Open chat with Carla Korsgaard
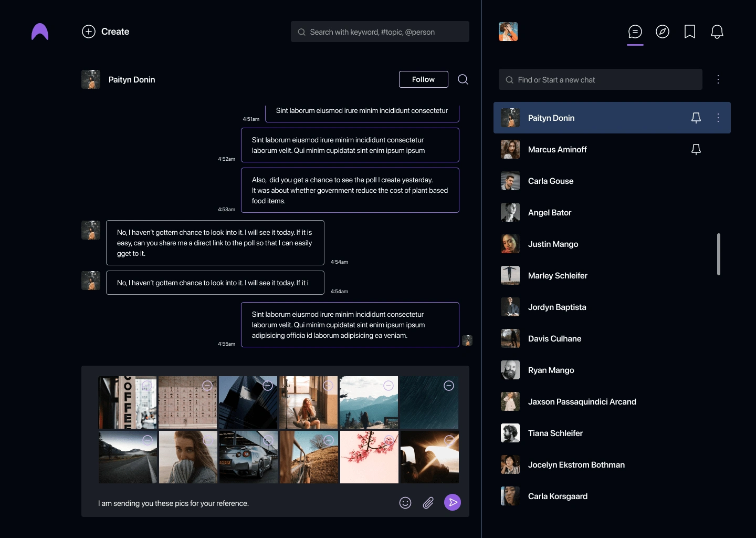Viewport: 756px width, 538px height. click(x=612, y=496)
